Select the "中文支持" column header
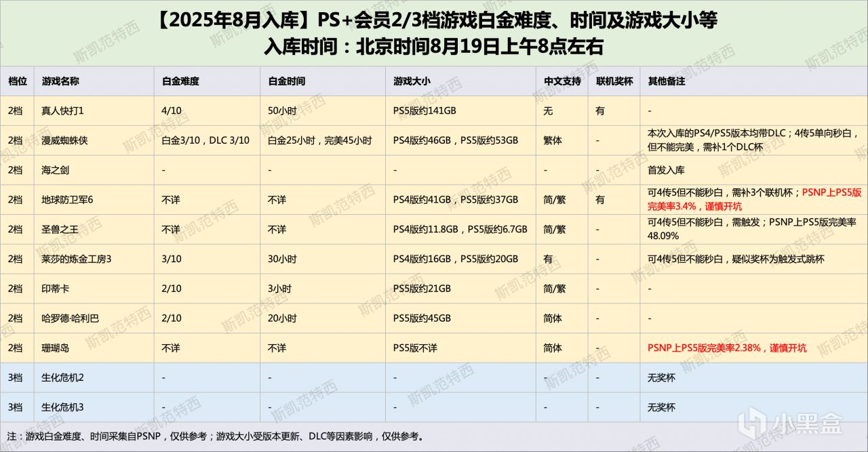This screenshot has height=452, width=868. 562,81
